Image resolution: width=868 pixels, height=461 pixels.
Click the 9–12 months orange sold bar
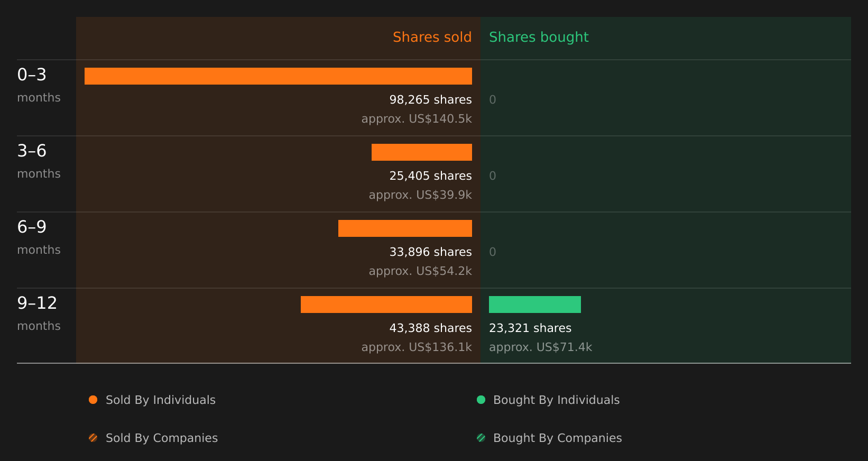tap(386, 305)
